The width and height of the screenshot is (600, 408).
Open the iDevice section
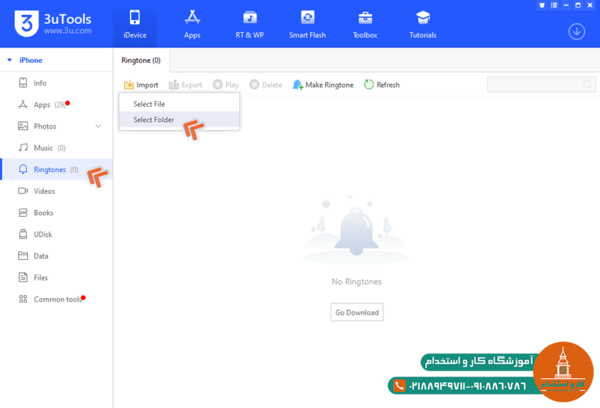coord(135,24)
